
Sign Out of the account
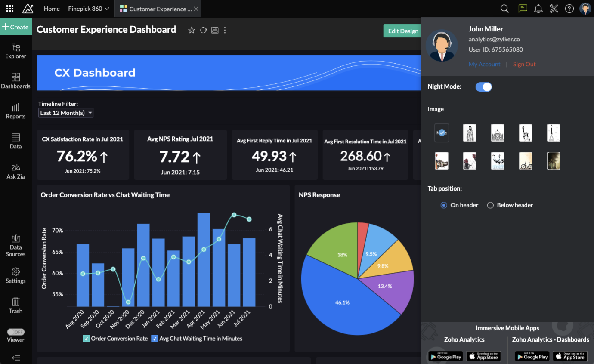524,64
